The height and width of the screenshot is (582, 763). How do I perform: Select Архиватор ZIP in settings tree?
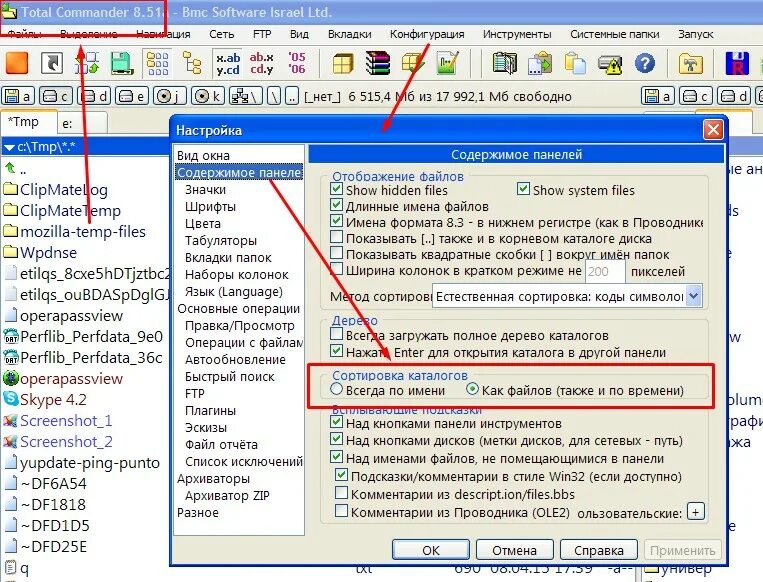(227, 495)
